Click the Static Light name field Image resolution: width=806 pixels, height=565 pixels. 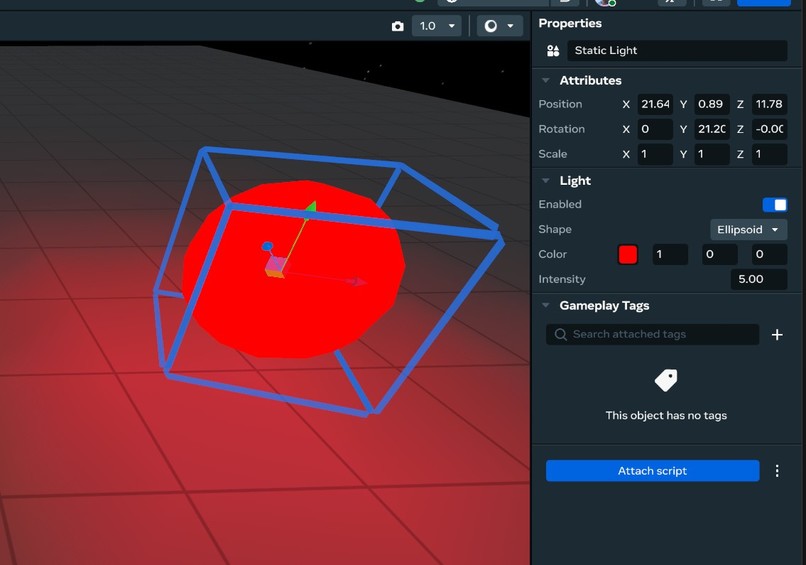tap(677, 50)
